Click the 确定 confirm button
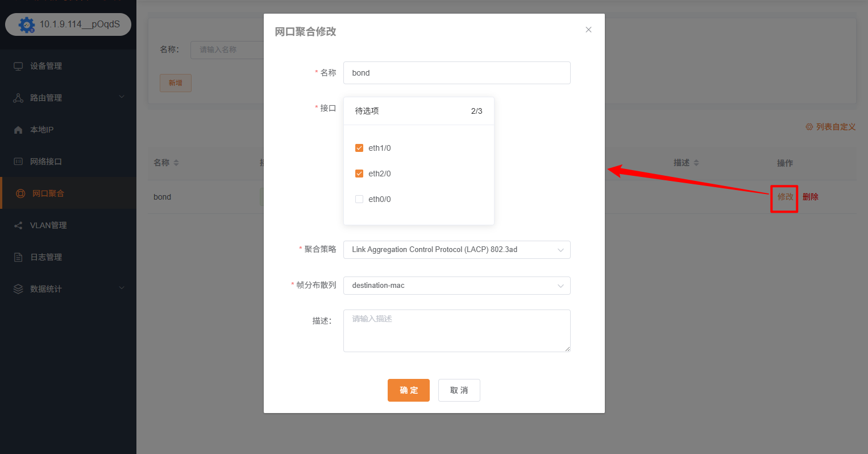 coord(408,390)
